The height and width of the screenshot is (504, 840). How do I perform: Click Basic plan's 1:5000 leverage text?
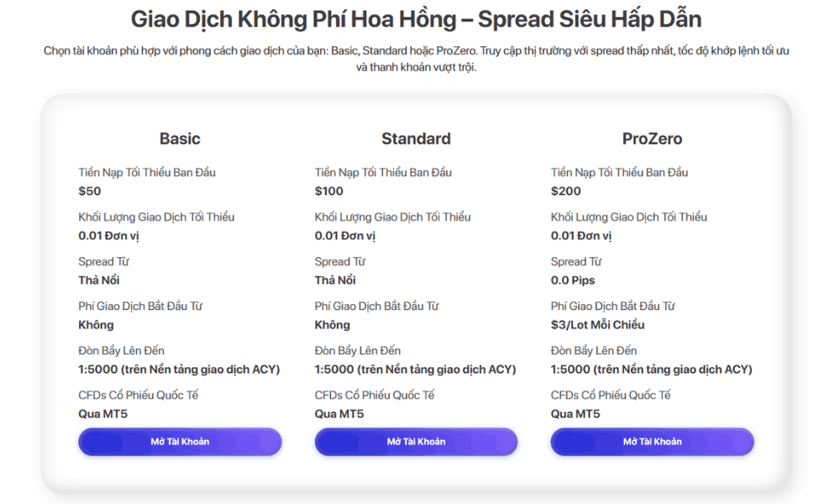click(179, 370)
